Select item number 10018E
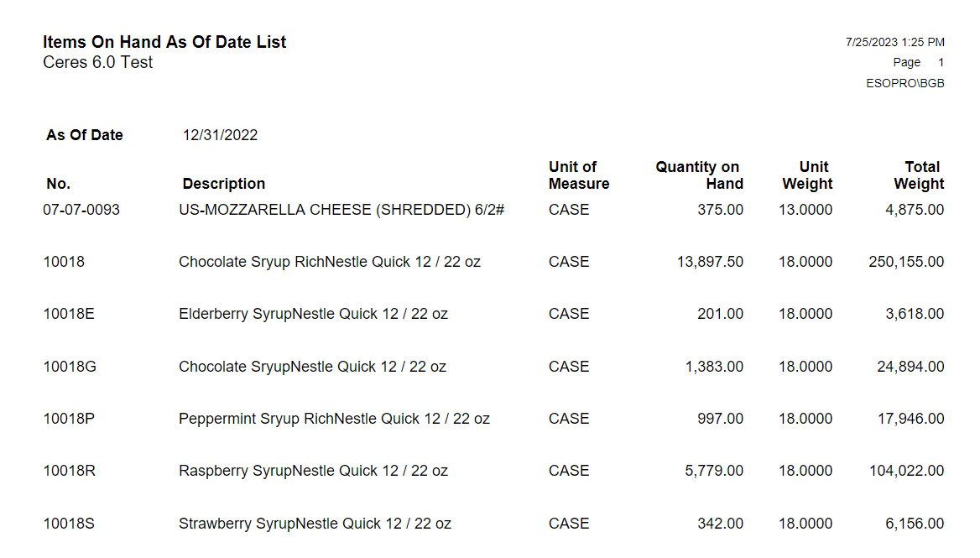 tap(69, 314)
